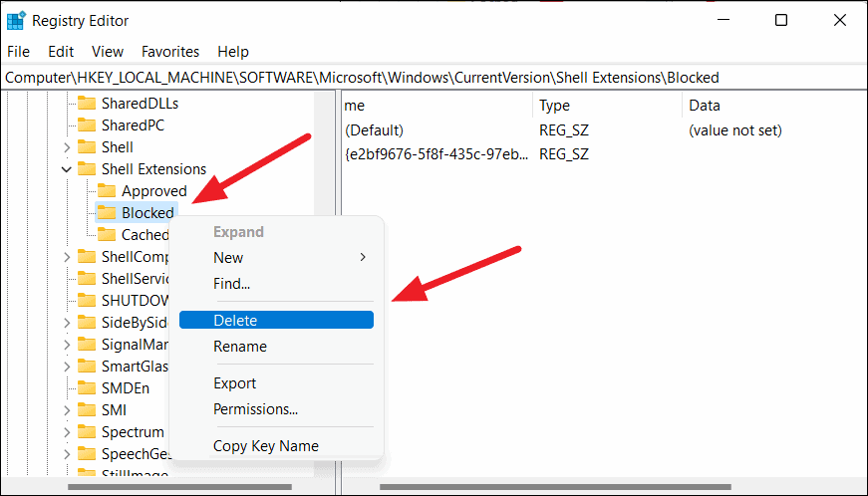Select the SMDEn key label
The image size is (868, 496).
(x=126, y=388)
